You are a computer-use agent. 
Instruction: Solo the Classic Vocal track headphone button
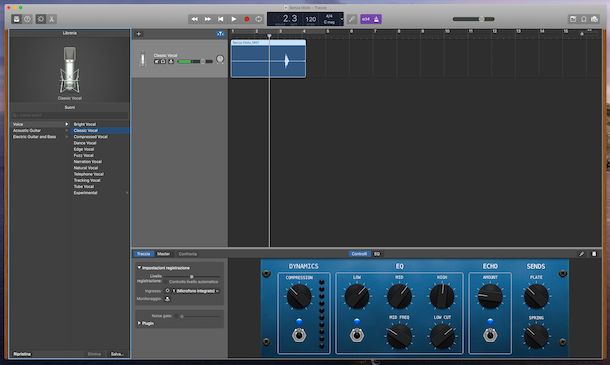pyautogui.click(x=163, y=61)
